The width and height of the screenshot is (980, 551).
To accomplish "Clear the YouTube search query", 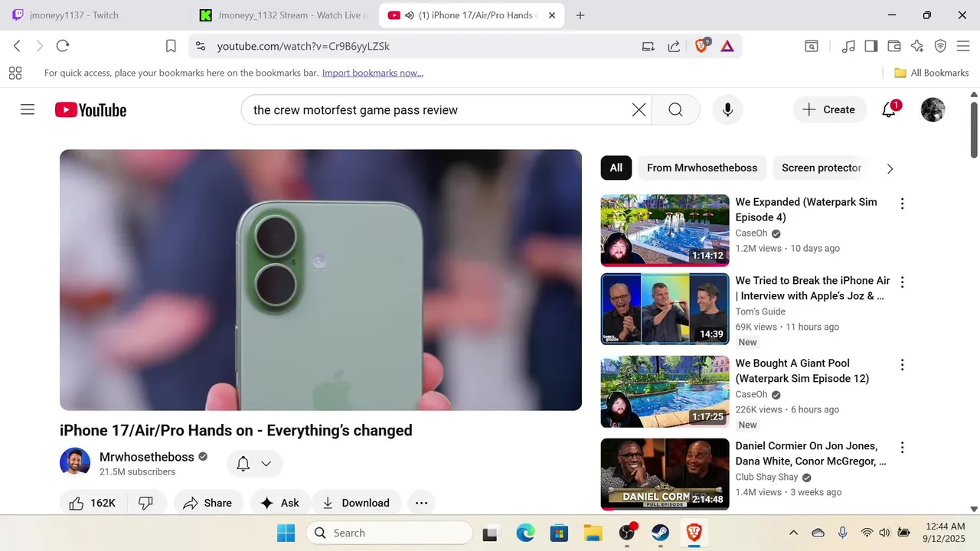I will coord(639,109).
